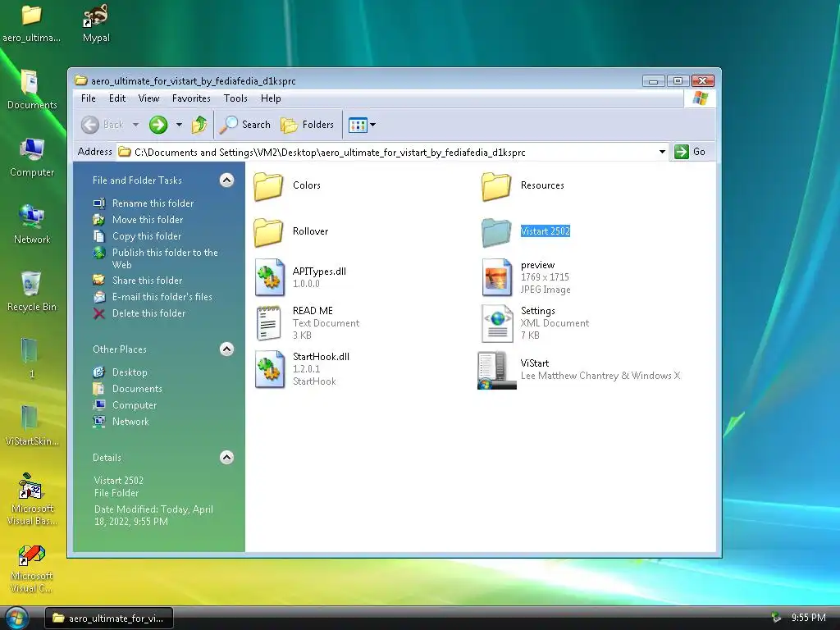This screenshot has height=630, width=840.
Task: Click the Vistart 2502 folder name label
Action: [546, 231]
